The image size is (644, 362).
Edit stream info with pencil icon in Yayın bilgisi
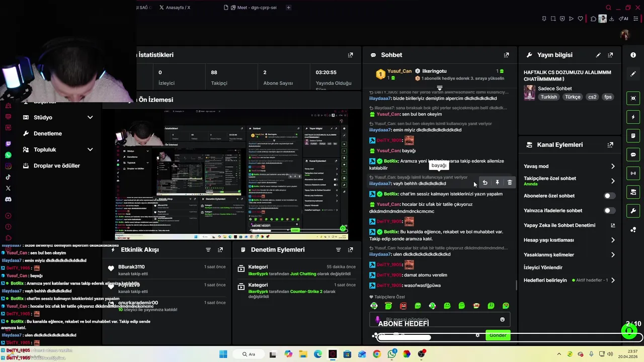point(598,55)
